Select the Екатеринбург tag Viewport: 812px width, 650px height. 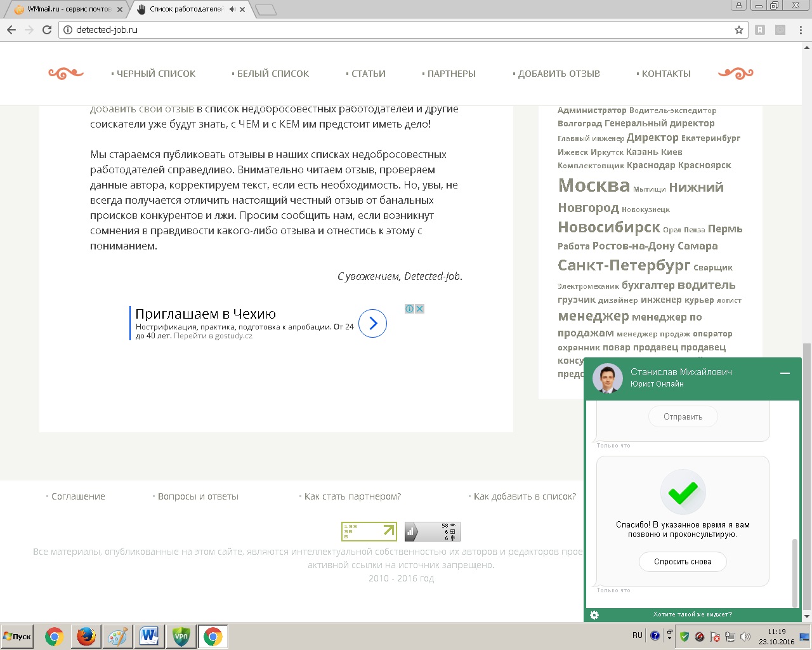710,138
